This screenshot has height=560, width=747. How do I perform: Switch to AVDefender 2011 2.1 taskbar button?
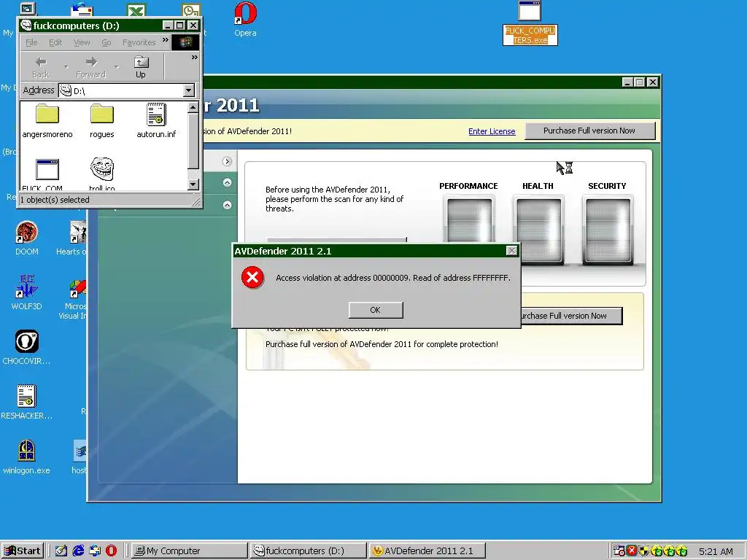(x=427, y=551)
